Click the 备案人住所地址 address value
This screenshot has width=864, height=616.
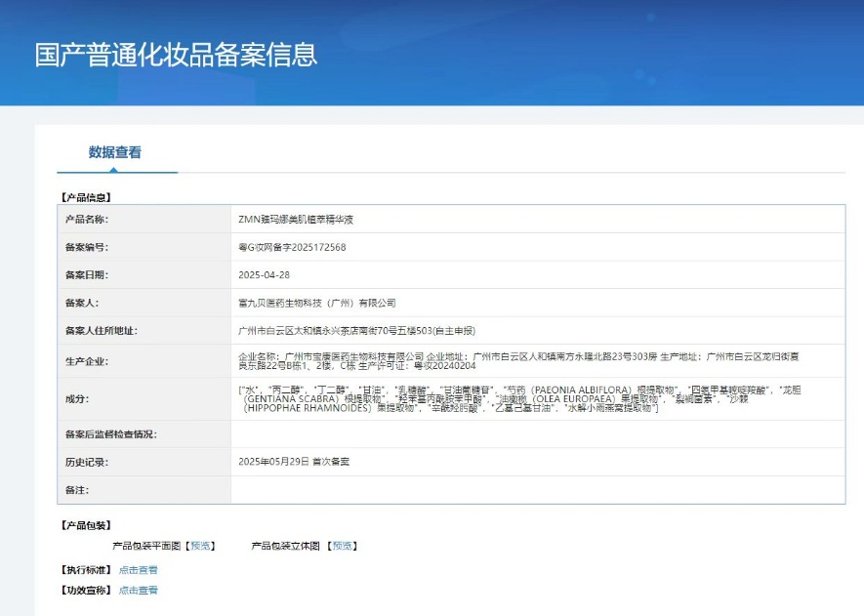(356, 331)
